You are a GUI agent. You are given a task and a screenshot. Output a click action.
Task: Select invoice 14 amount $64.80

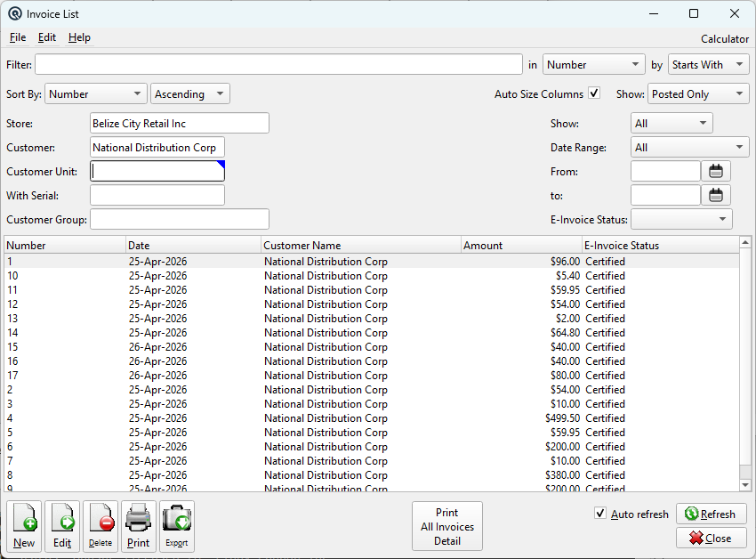click(x=371, y=333)
